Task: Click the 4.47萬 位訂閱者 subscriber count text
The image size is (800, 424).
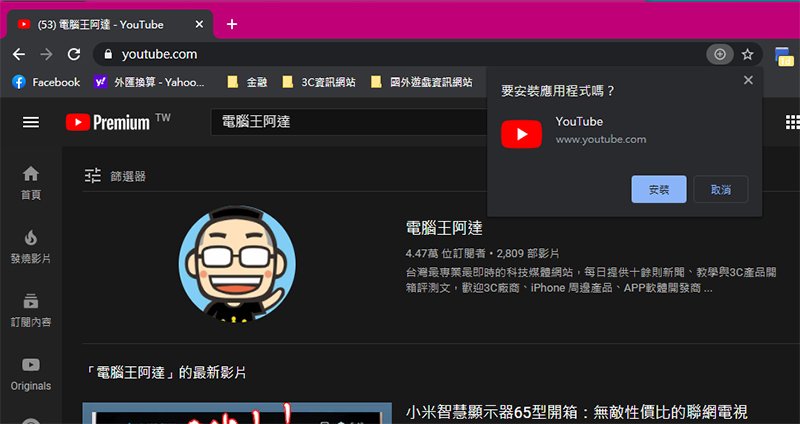Action: [x=445, y=253]
